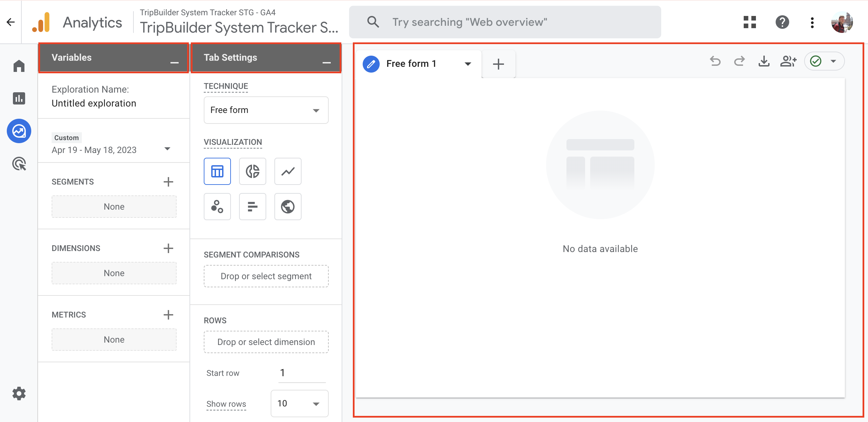Open the Show rows 10 dropdown
The image size is (868, 422).
(x=300, y=403)
